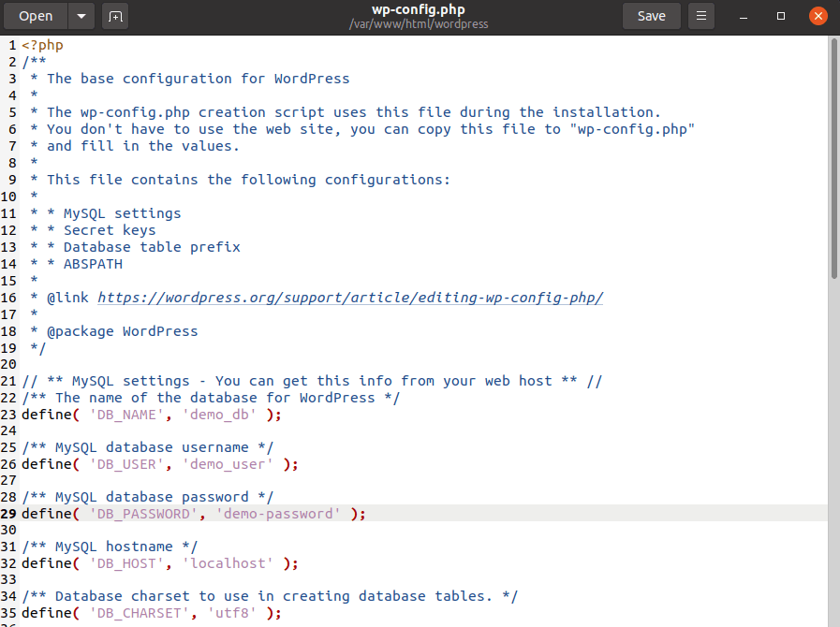This screenshot has width=840, height=627.
Task: Click the 'localhost' hostname value
Action: (x=231, y=563)
